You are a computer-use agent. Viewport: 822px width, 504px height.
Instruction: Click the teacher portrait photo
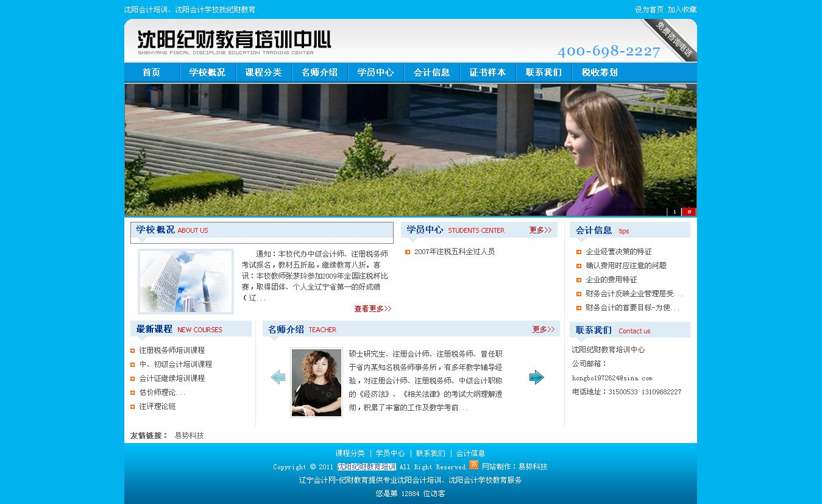click(316, 383)
